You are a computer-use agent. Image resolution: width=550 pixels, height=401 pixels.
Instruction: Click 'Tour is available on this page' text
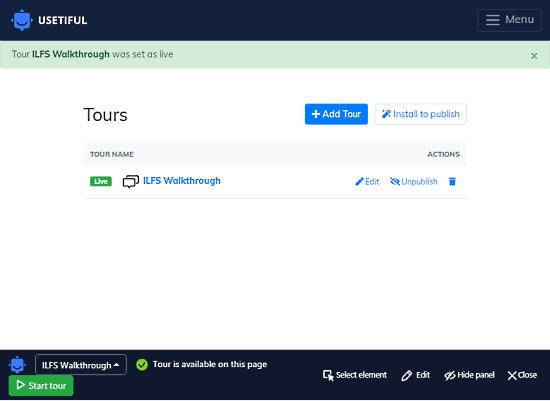click(210, 365)
